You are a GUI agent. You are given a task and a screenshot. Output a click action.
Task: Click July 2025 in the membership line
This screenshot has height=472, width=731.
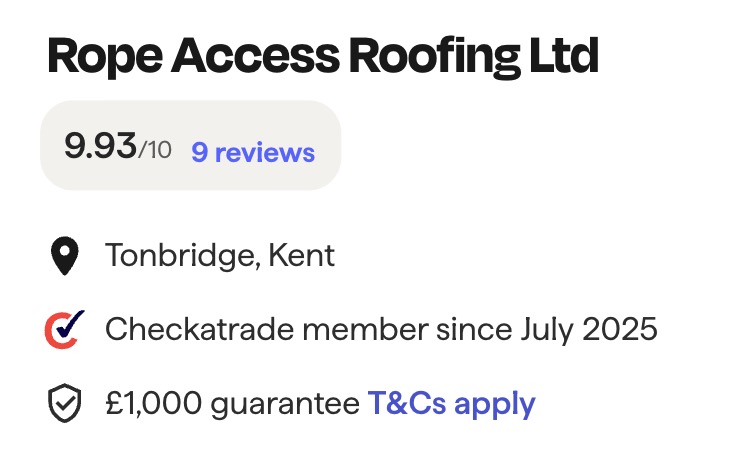[x=591, y=329]
